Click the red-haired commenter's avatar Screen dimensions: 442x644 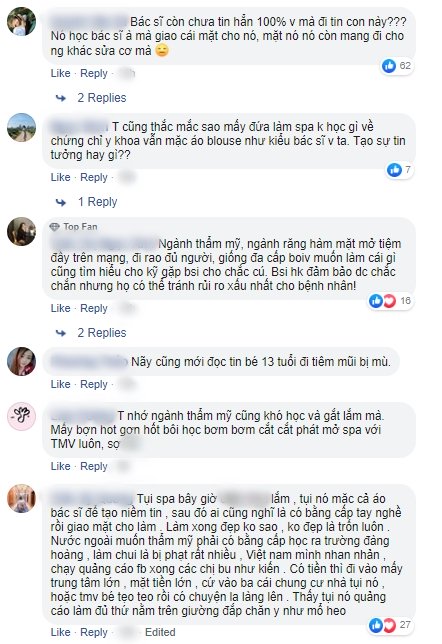tap(21, 361)
